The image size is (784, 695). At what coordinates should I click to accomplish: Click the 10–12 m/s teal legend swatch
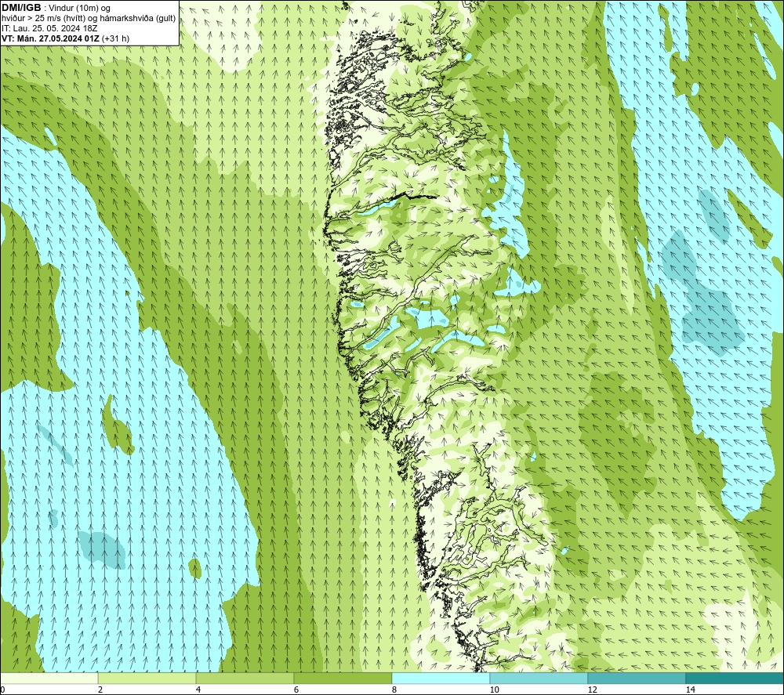[539, 678]
